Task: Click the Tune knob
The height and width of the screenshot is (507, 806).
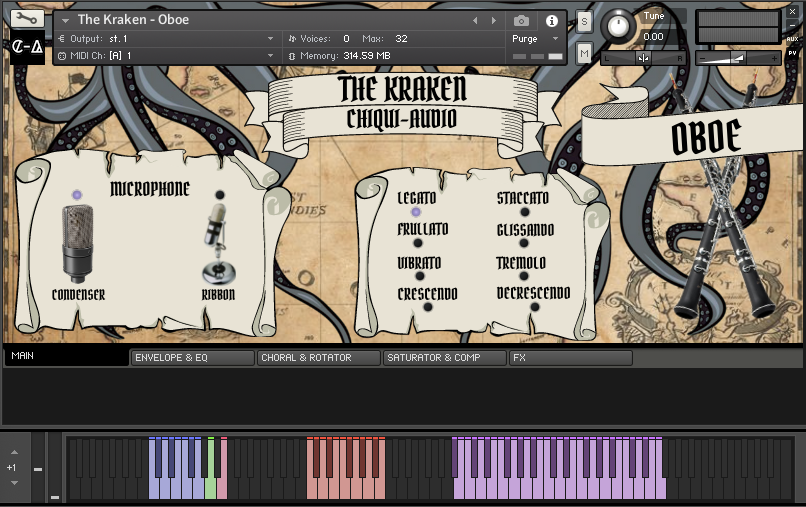Action: (619, 26)
